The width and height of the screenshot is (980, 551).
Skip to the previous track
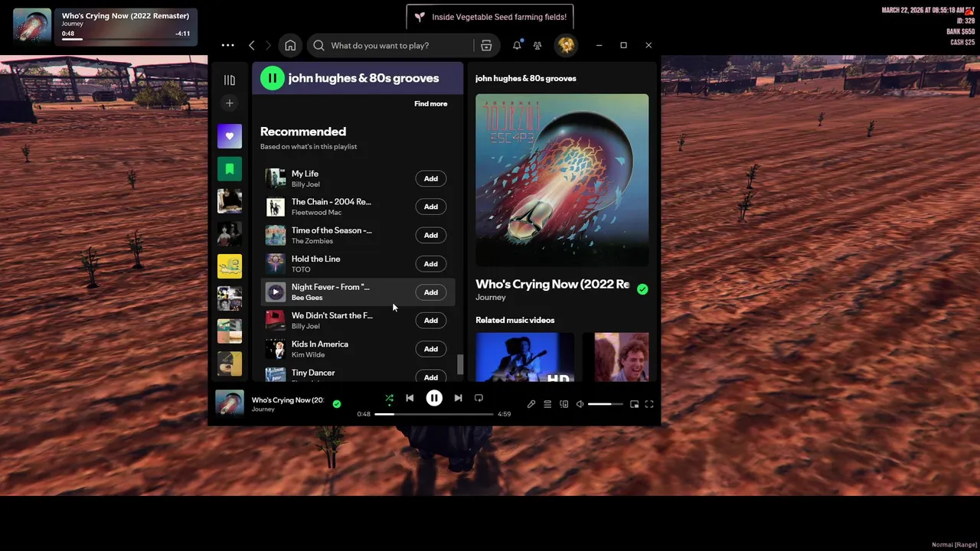tap(410, 398)
